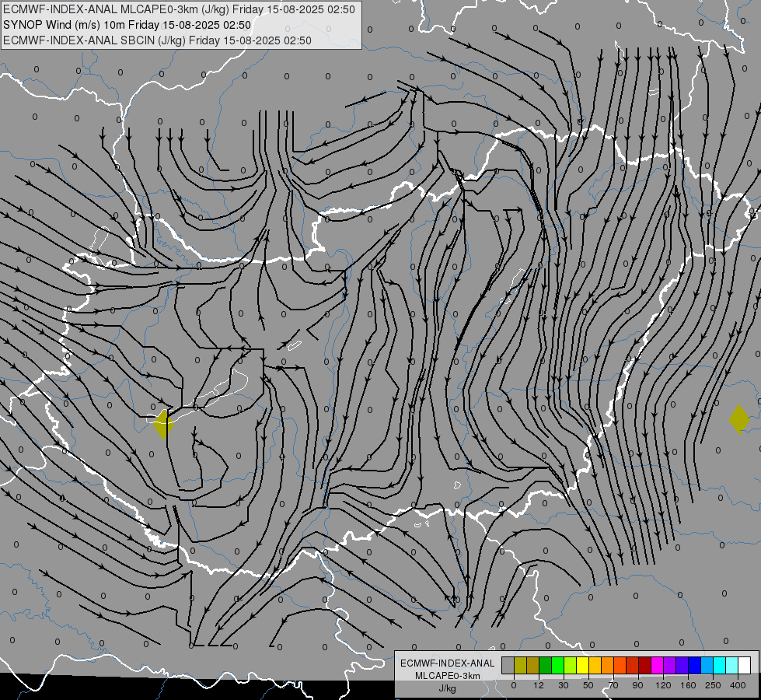This screenshot has width=761, height=700.
Task: Click the legend tick value '70'
Action: [x=613, y=685]
